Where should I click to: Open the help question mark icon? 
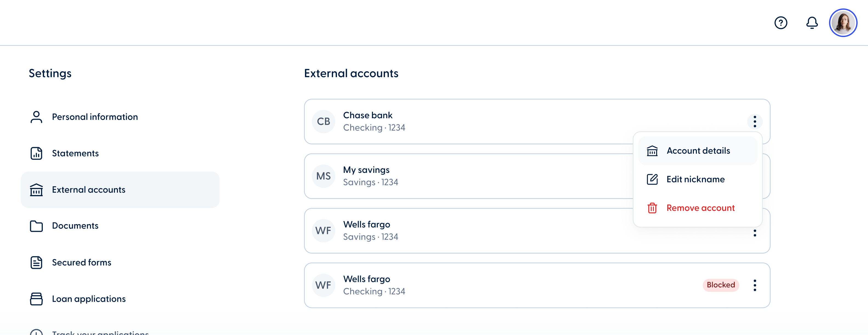click(x=781, y=22)
